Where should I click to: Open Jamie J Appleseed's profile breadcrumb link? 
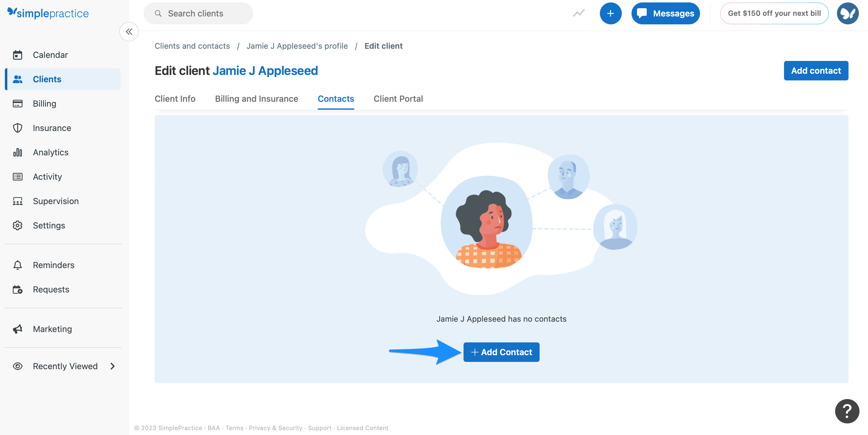[x=297, y=46]
